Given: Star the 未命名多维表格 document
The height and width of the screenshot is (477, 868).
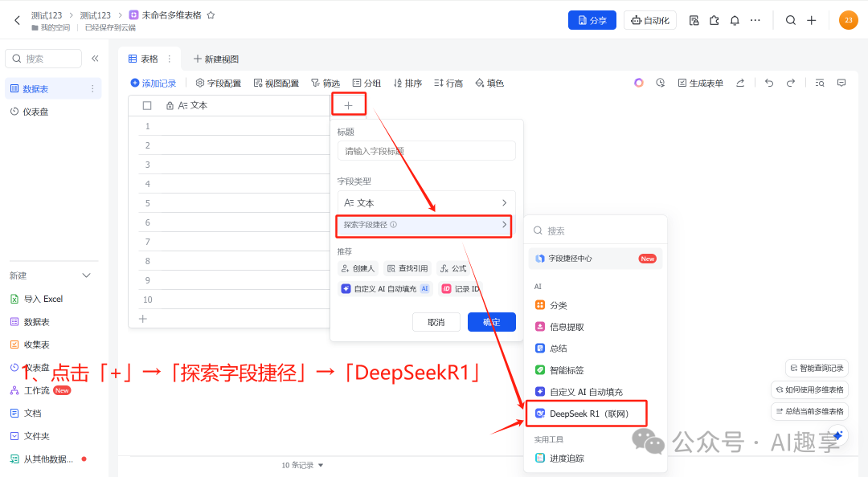Looking at the screenshot, I should click(211, 15).
